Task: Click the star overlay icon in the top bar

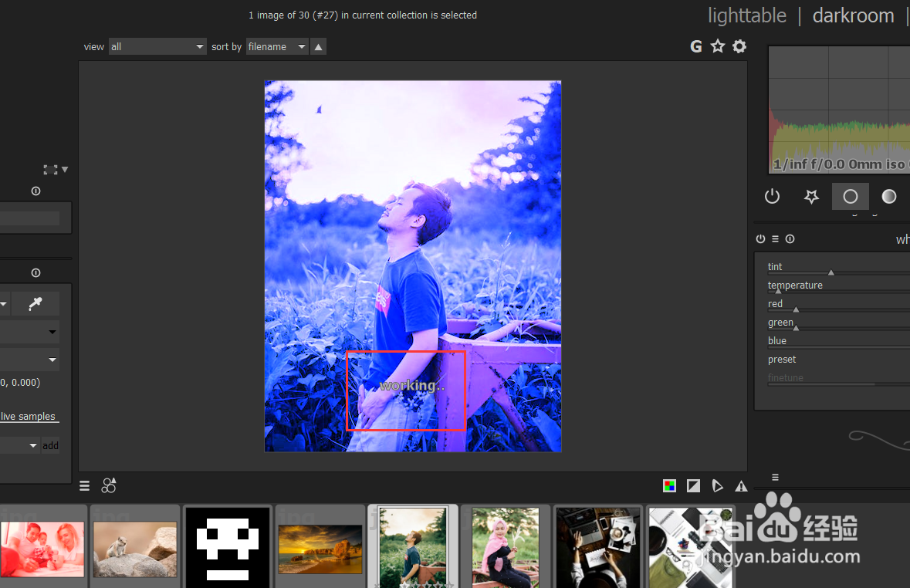Action: (x=718, y=46)
